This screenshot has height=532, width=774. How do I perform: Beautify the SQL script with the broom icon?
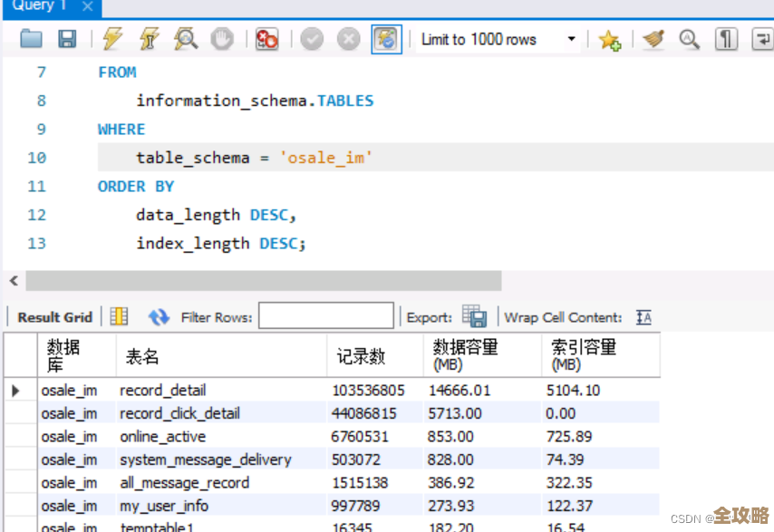point(651,39)
